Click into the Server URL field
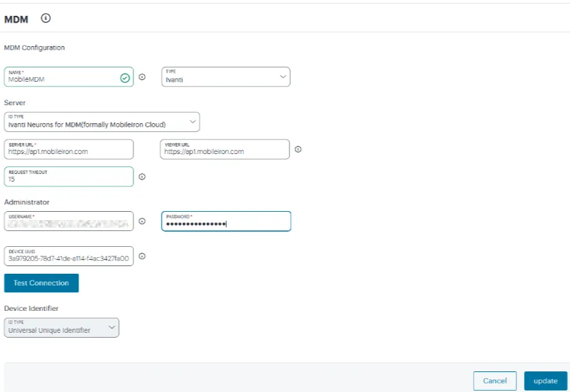The height and width of the screenshot is (392, 570). tap(69, 149)
